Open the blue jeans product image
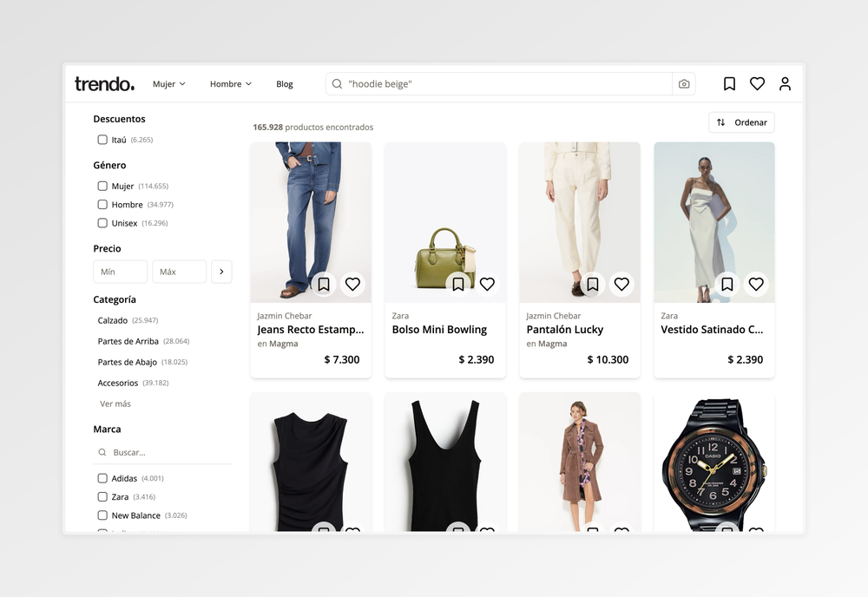The width and height of the screenshot is (868, 597). coord(311,222)
